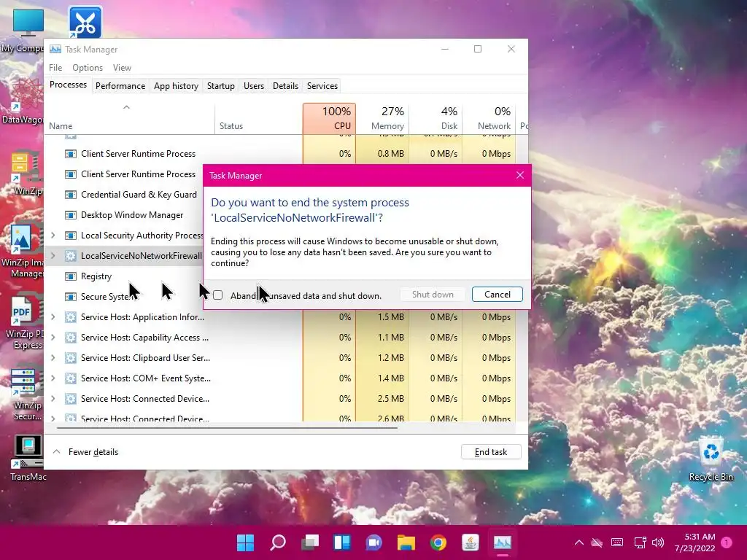
Task: Expand LocalServiceNoNetworkFirewall row
Action: click(x=53, y=256)
